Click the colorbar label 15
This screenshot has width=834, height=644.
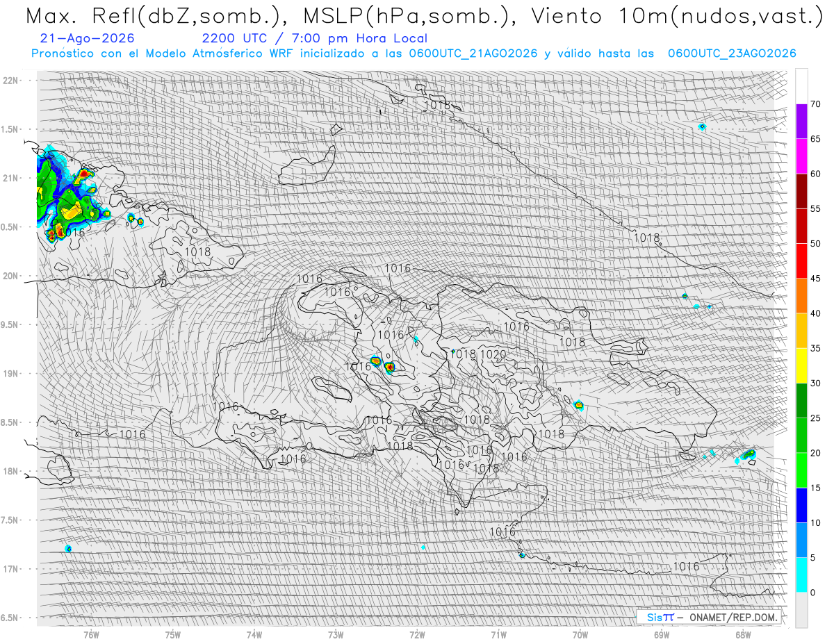pyautogui.click(x=815, y=488)
